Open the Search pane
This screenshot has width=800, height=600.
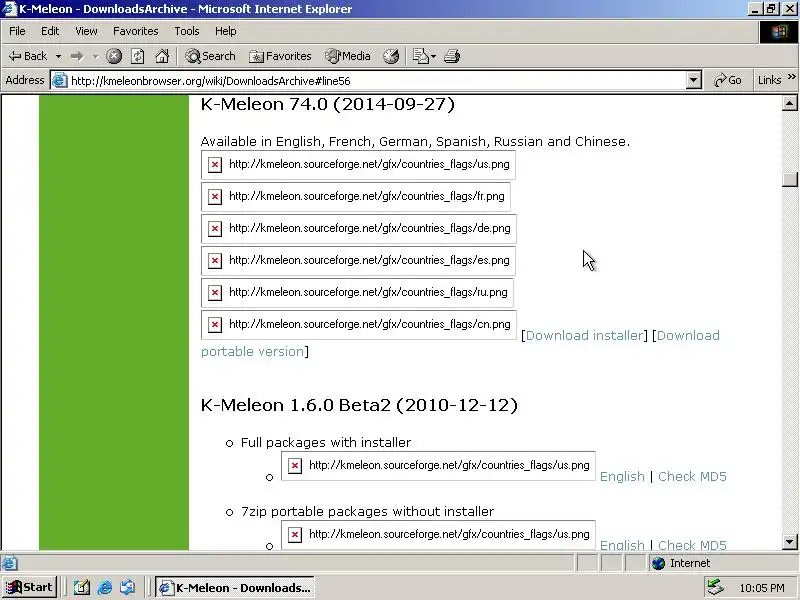point(210,56)
